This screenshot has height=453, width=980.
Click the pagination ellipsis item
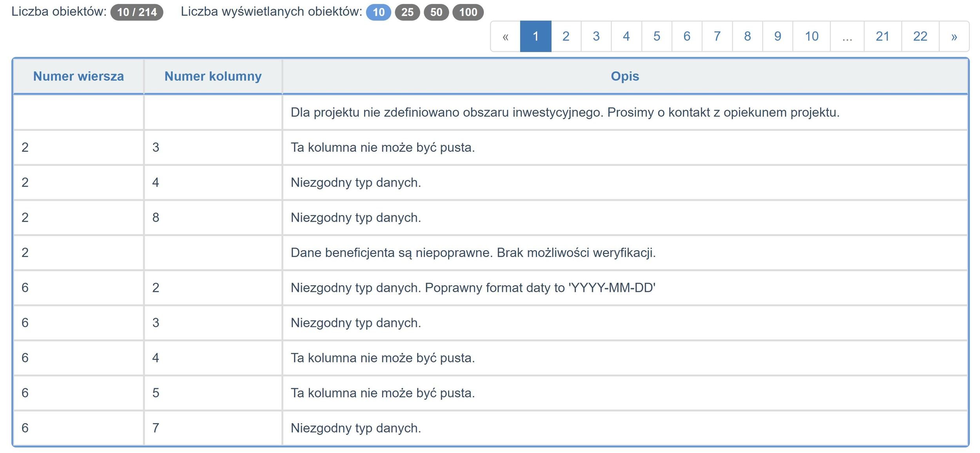click(847, 36)
